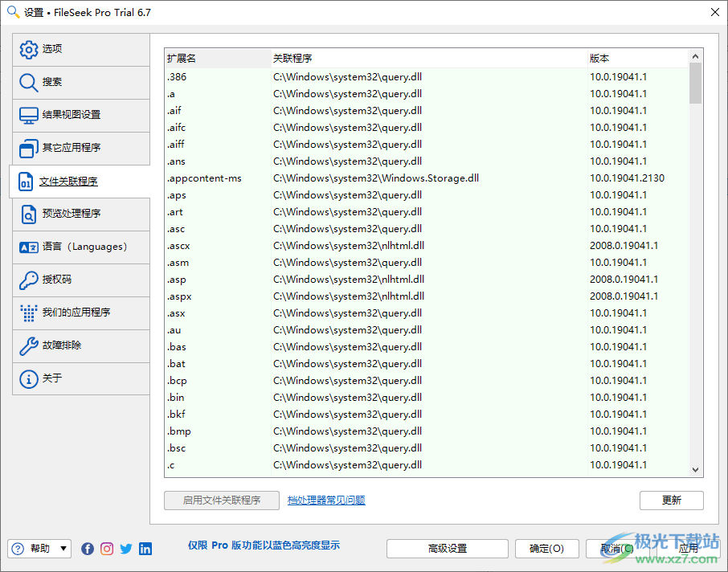Click the list scrollbar up arrow
The image size is (728, 572).
pyautogui.click(x=695, y=56)
